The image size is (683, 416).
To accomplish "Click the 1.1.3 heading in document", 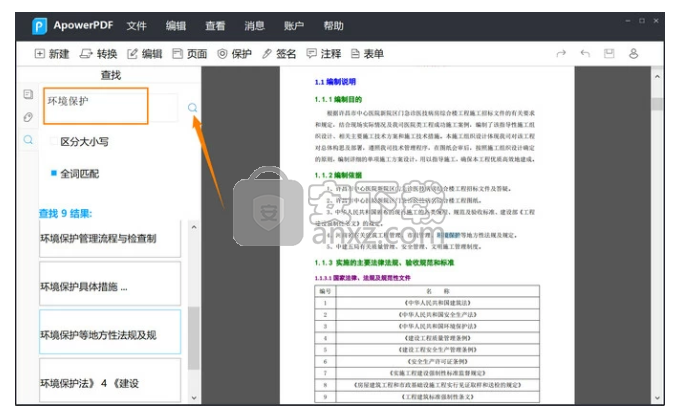I will coord(384,263).
